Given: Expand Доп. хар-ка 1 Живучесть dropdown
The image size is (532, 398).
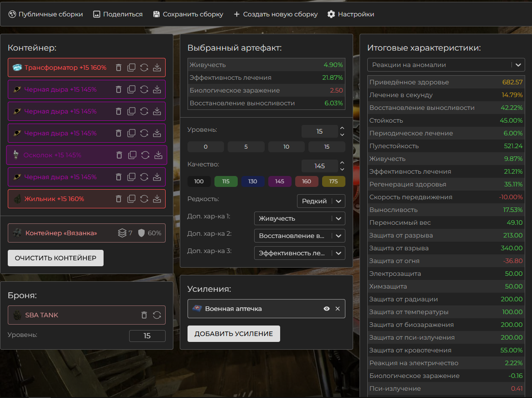Looking at the screenshot, I should click(299, 218).
